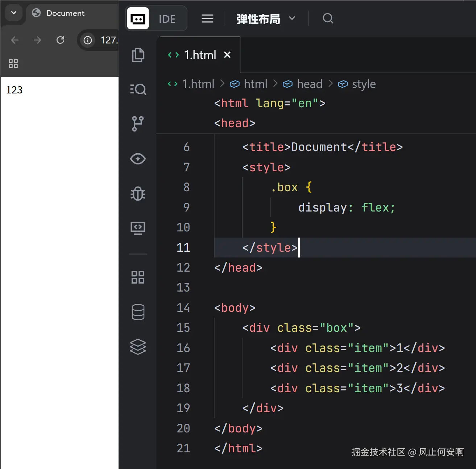
Task: Click the item div containing 2
Action: pyautogui.click(x=357, y=368)
